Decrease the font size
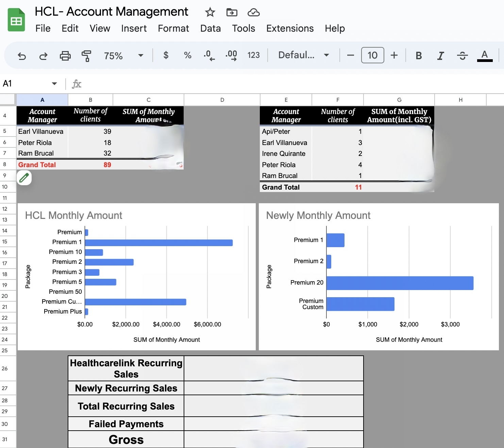 click(x=350, y=55)
